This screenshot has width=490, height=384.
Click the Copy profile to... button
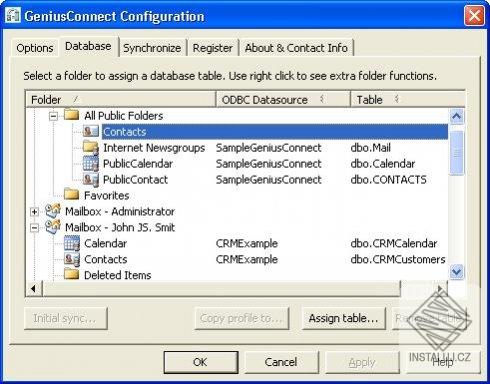(242, 318)
